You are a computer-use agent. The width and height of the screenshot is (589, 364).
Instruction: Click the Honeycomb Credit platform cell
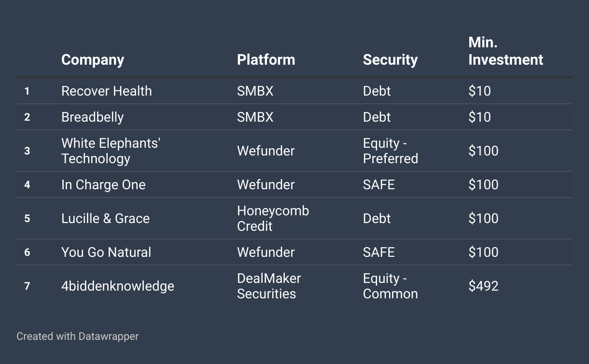pyautogui.click(x=273, y=218)
